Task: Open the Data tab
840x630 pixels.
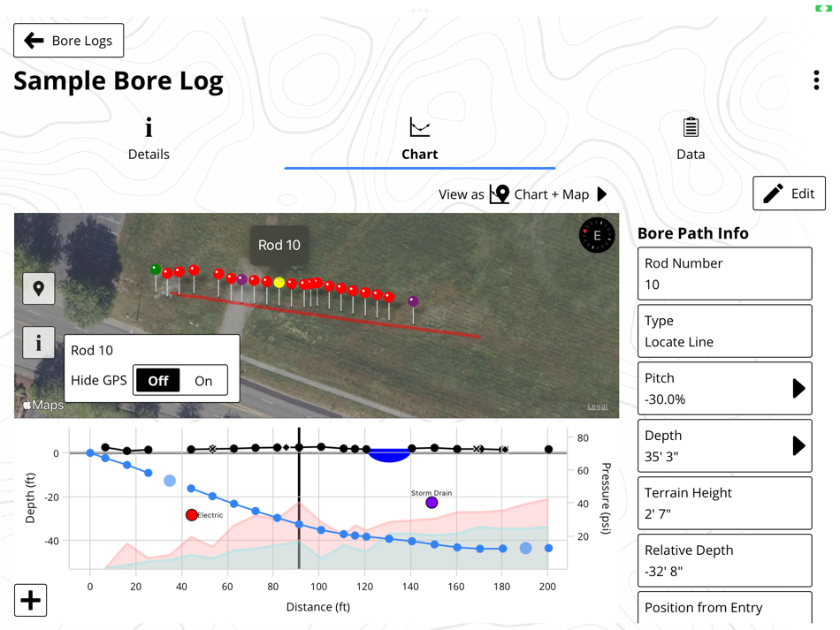Action: 691,140
